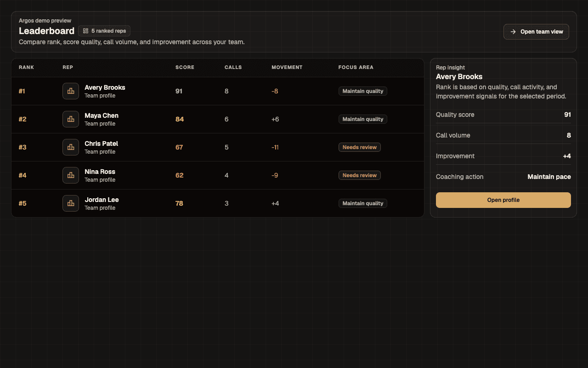The image size is (588, 368).
Task: Select the Jordan Lee name link
Action: click(102, 200)
